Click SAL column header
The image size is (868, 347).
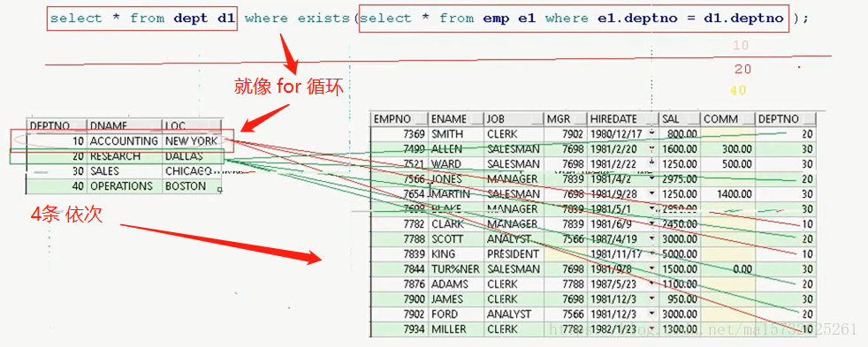click(680, 119)
